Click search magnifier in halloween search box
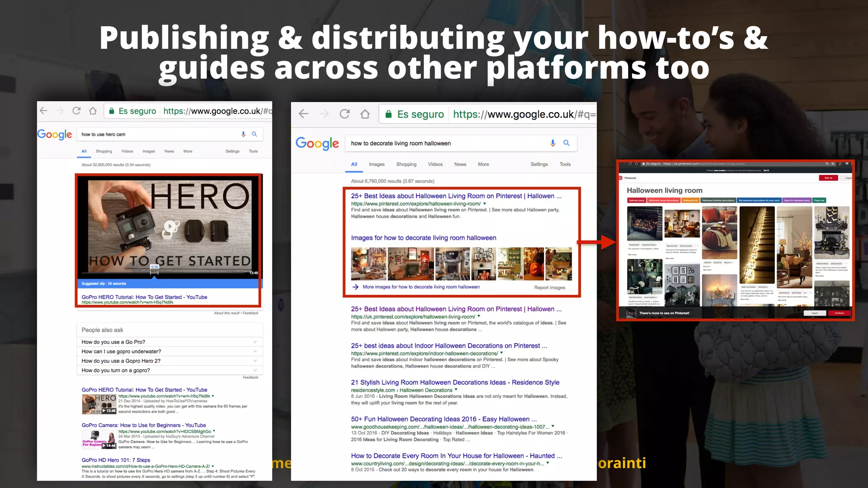Image resolution: width=868 pixels, height=488 pixels. coord(566,143)
